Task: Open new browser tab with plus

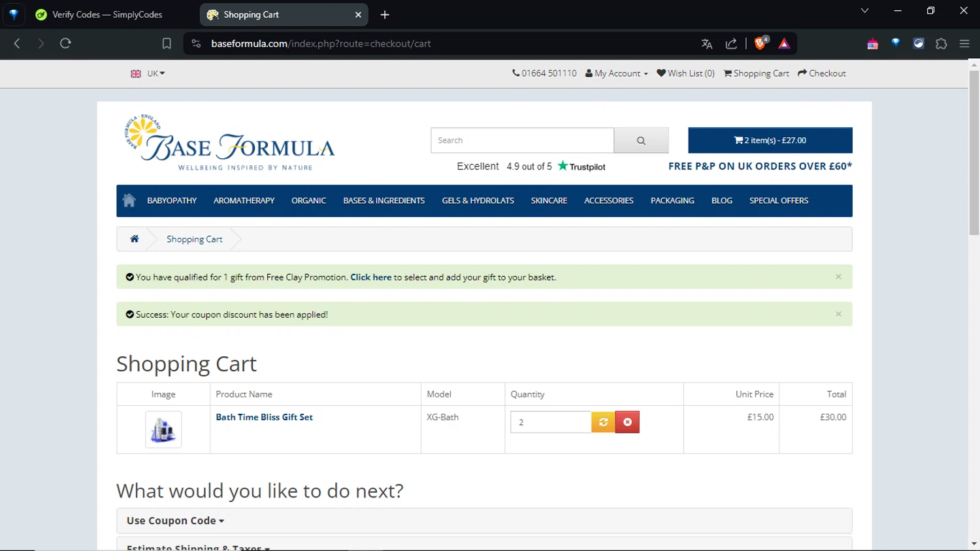Action: point(385,14)
